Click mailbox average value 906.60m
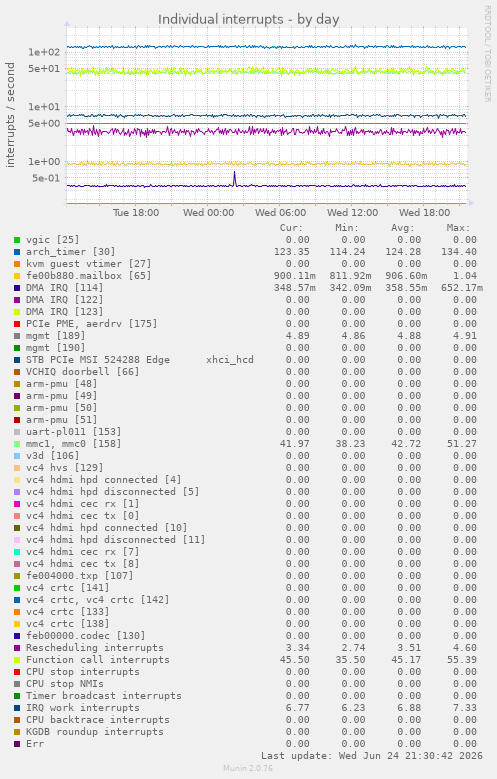 coord(406,276)
